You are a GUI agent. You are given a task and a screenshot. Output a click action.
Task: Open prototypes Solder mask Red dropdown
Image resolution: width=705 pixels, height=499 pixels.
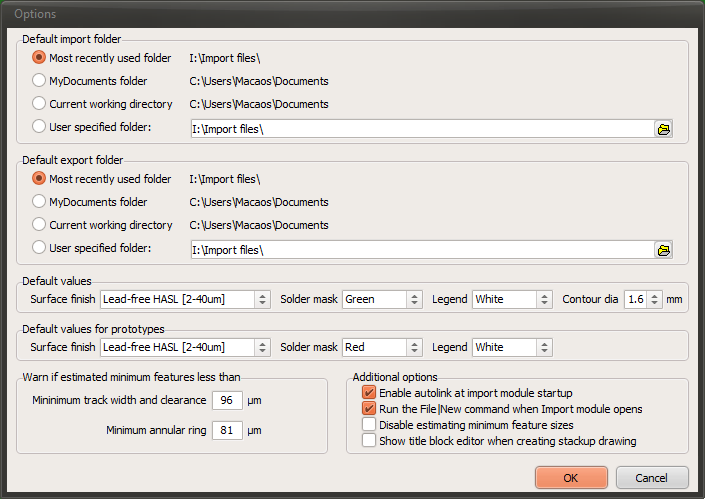382,348
